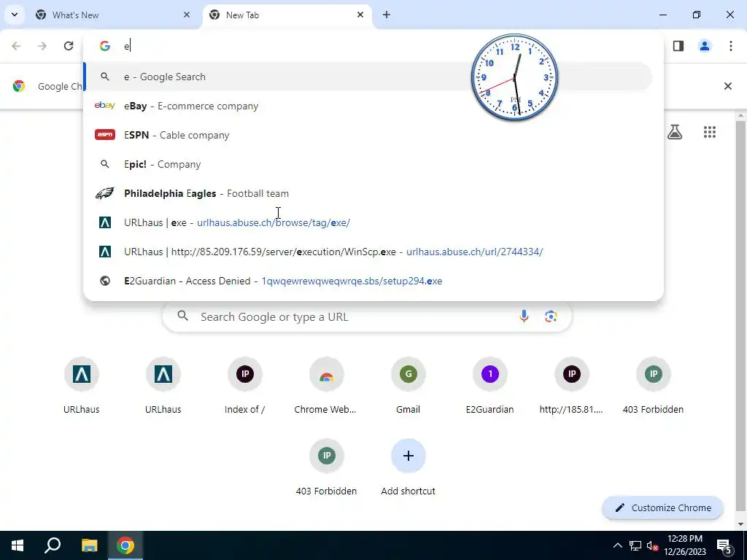Viewport: 747px width, 560px height.
Task: Close the New Tab tab
Action: [x=360, y=15]
